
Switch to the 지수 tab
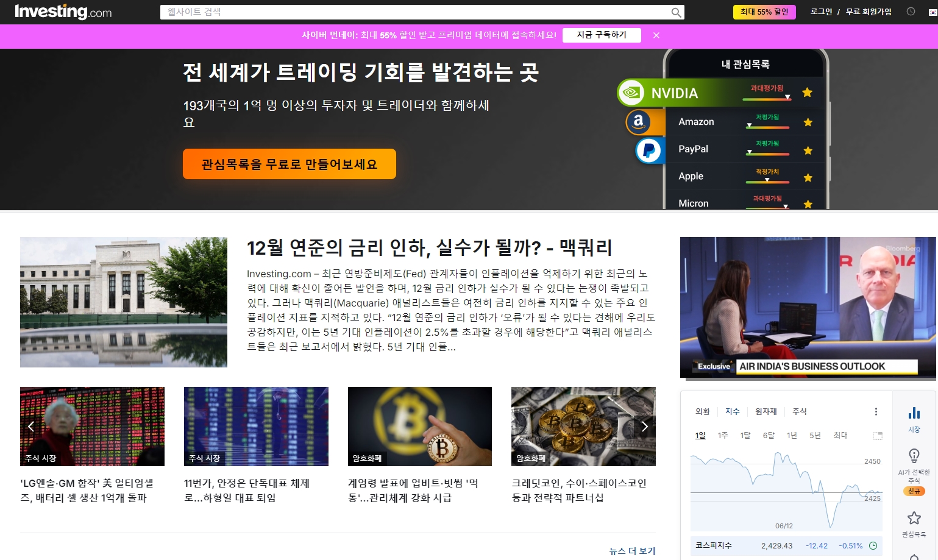point(733,411)
